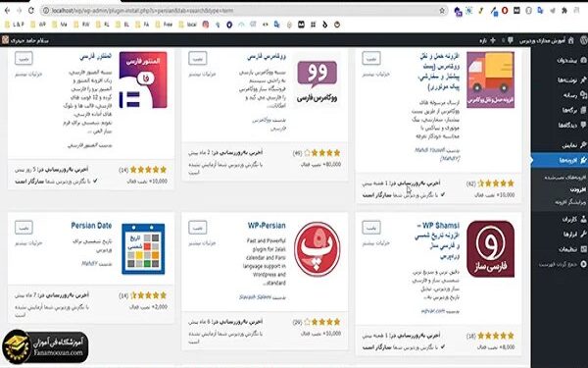This screenshot has width=588, height=368.
Task: Install the WooCommerce shipping (حمل و نقل) plugin
Action: click(371, 58)
